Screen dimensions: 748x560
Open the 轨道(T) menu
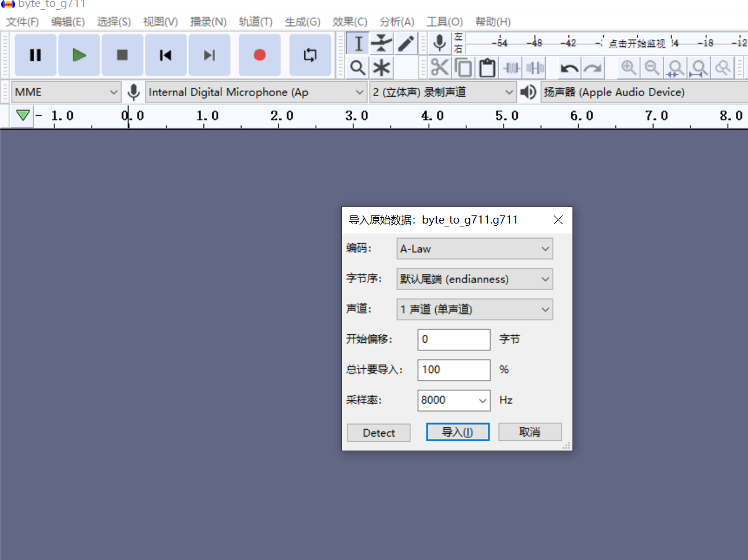pyautogui.click(x=256, y=21)
